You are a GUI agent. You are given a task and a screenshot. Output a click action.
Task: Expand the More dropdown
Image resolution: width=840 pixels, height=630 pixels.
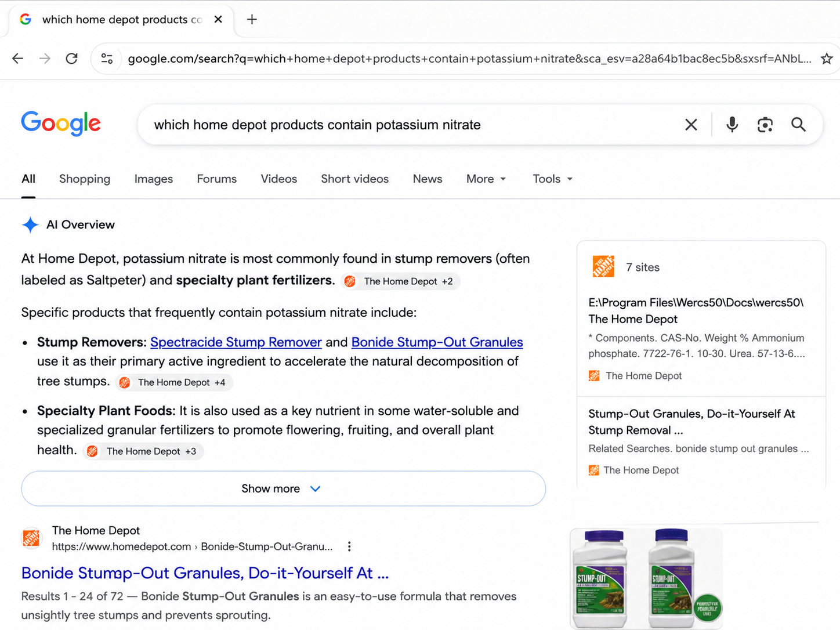tap(486, 179)
